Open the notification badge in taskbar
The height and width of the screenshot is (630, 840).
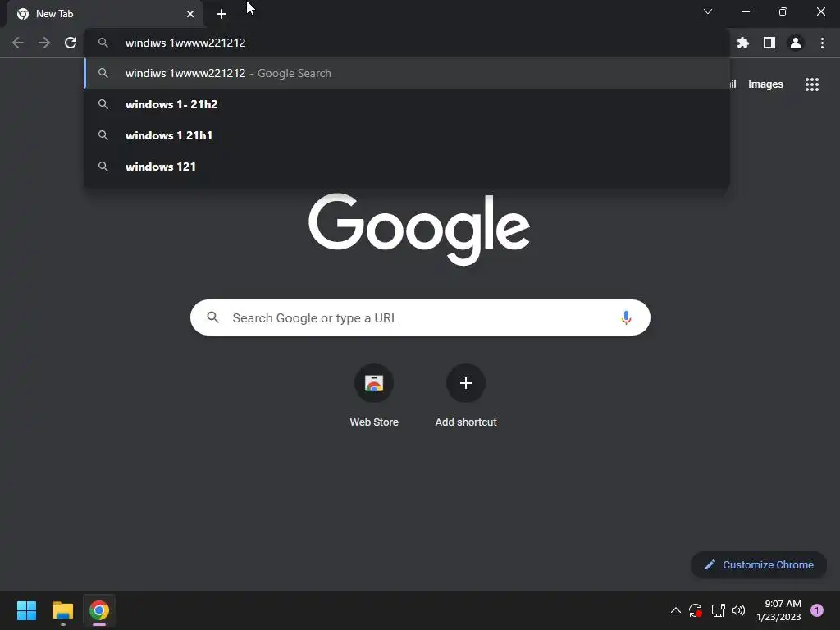(817, 610)
